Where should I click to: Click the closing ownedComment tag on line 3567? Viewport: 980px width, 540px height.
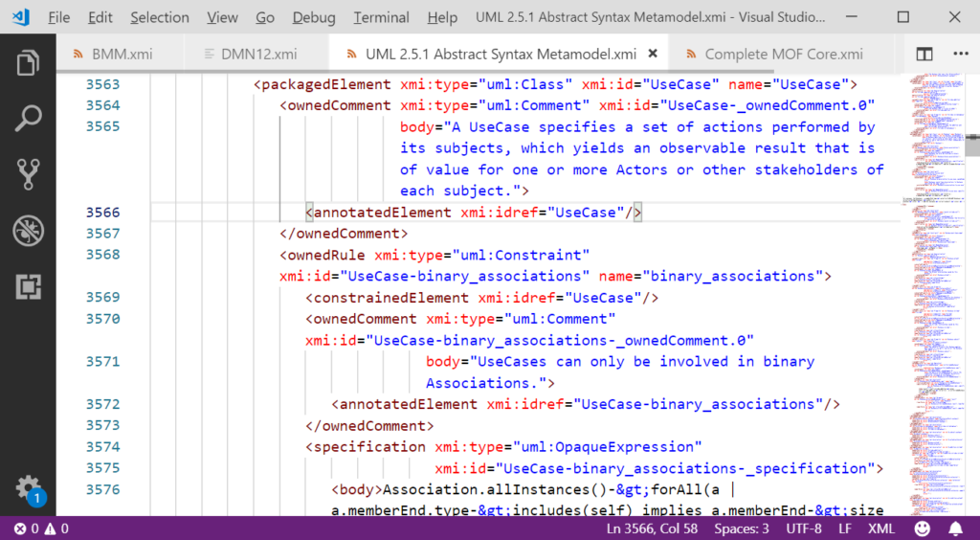click(344, 234)
